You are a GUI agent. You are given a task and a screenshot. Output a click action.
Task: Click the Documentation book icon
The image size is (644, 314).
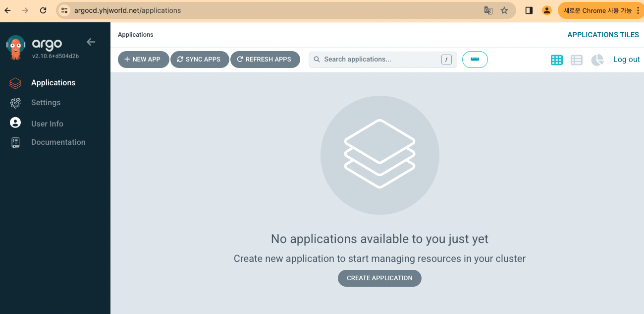tap(15, 143)
